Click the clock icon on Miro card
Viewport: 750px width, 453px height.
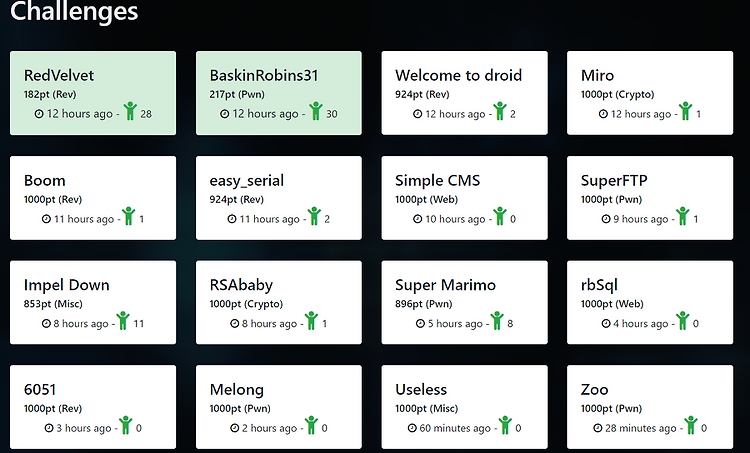tap(603, 114)
